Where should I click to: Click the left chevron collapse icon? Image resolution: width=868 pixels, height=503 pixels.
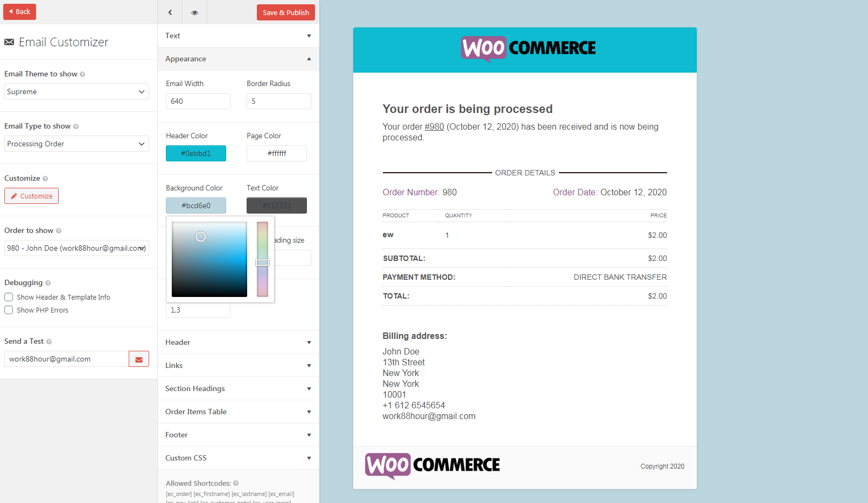click(170, 12)
